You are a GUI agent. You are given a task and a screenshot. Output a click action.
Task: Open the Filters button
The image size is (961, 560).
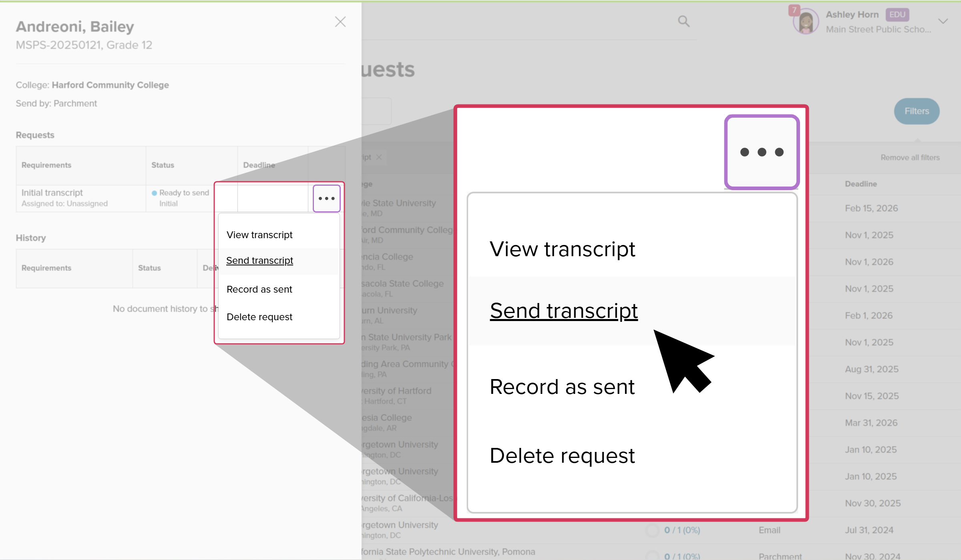coord(917,111)
